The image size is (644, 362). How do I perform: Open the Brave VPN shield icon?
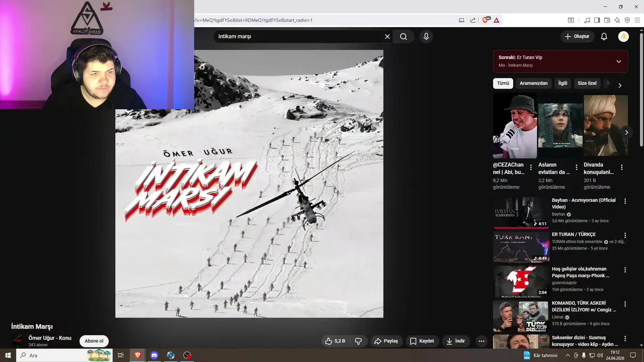tap(627, 20)
